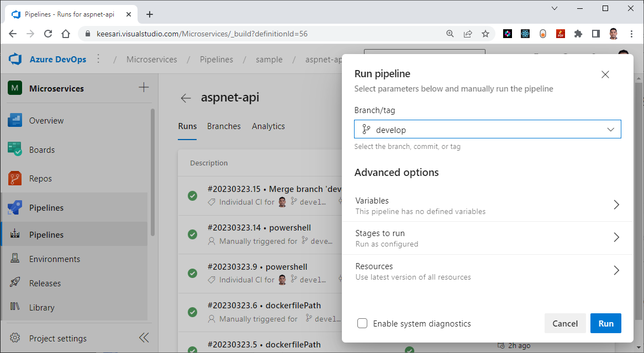The height and width of the screenshot is (353, 644).
Task: Open the Chrome three-dot menu
Action: [632, 34]
